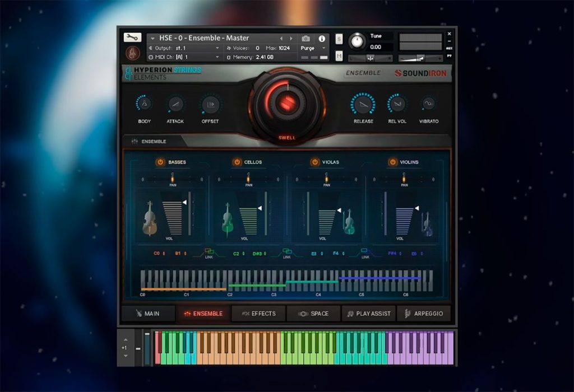Click the Vibrato knob
Image resolution: width=574 pixels, height=392 pixels.
[x=428, y=104]
